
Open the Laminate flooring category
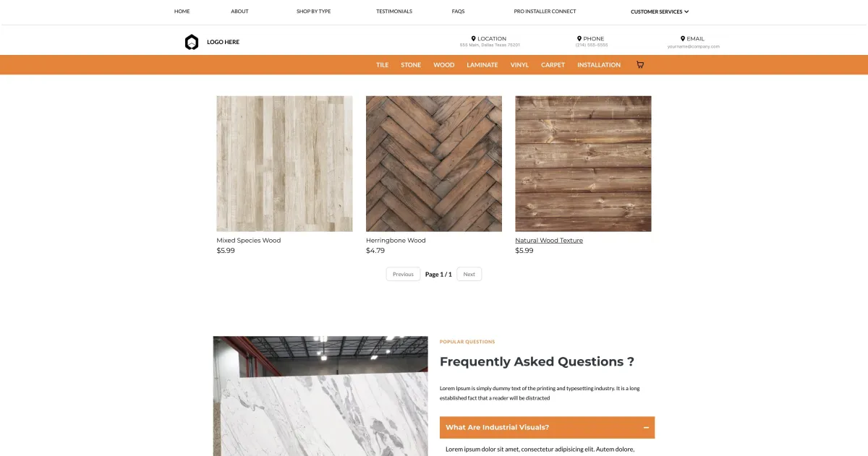pos(482,65)
